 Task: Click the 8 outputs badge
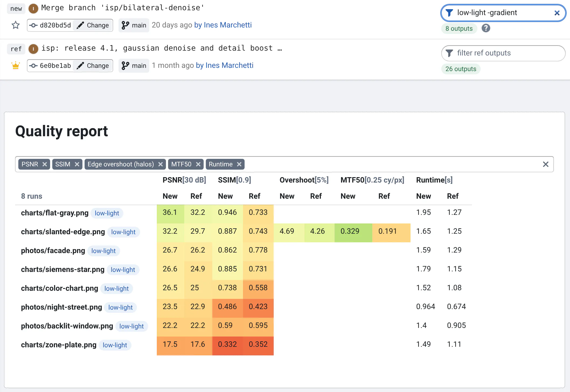459,29
